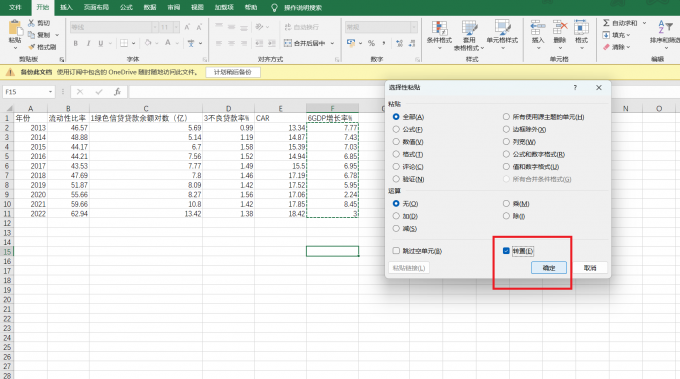Click the Cut scissors icon
Screen dimensions: 680x379
[31, 23]
